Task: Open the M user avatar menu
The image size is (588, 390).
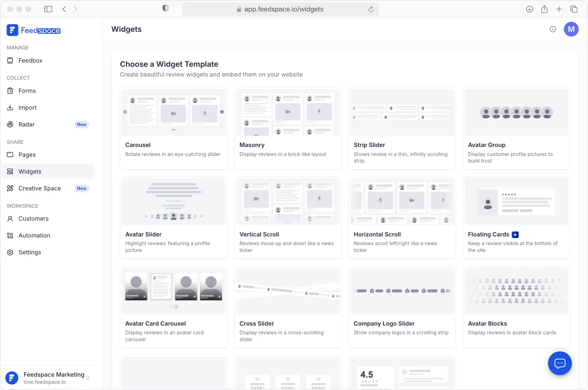Action: point(571,29)
